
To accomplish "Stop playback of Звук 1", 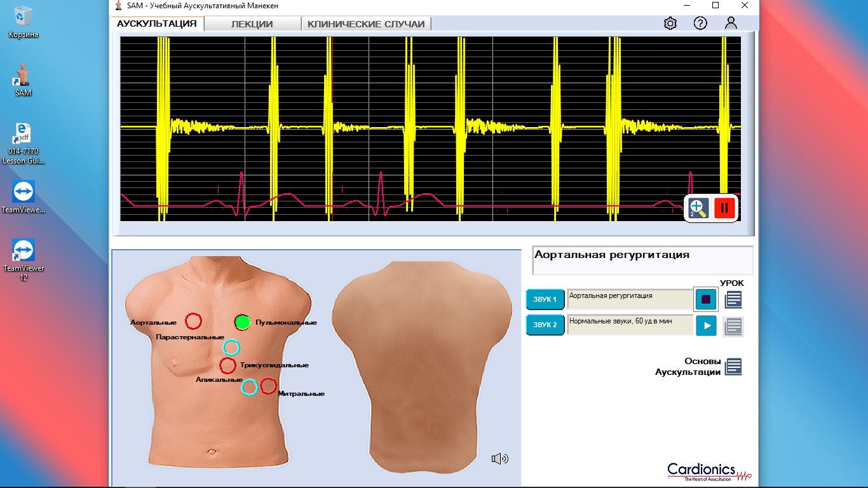I will click(x=706, y=299).
